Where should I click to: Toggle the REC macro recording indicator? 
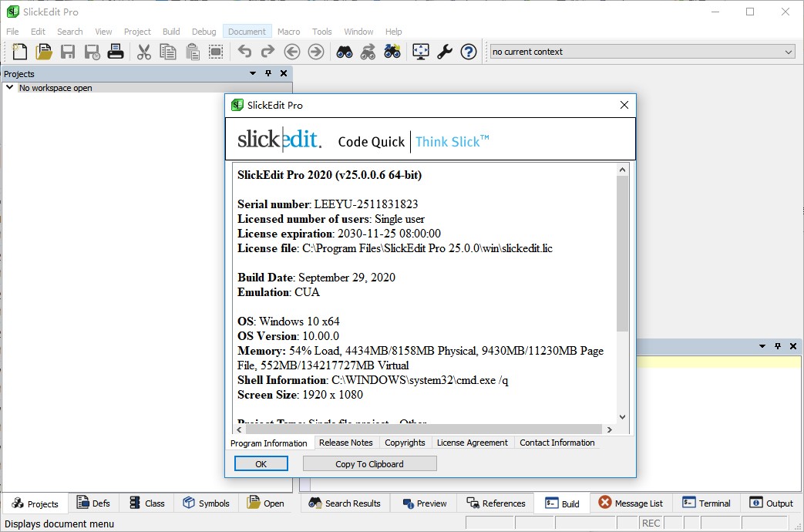point(651,522)
